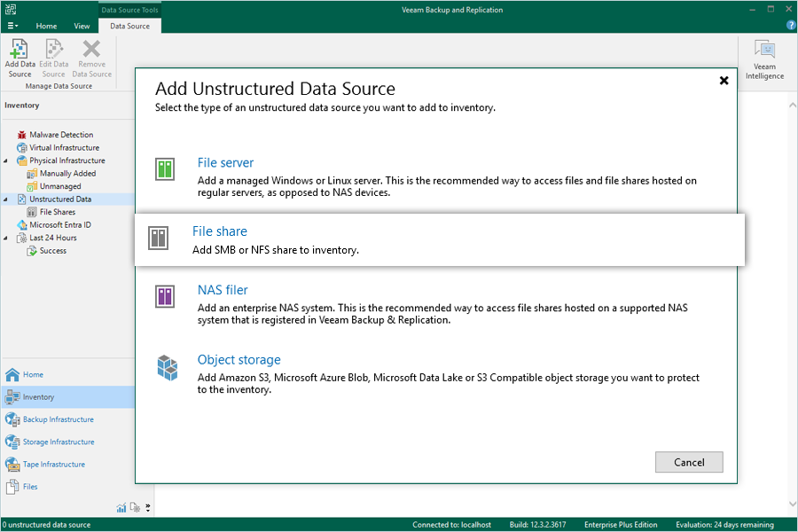Screen dimensions: 798x532
Task: Click the Last 24 Hours icon
Action: (x=21, y=238)
